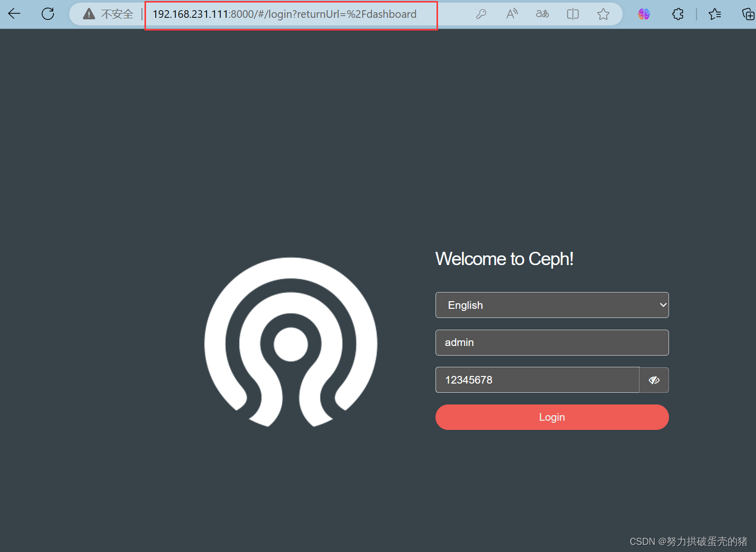Open the translate page icon
This screenshot has width=756, height=552.
point(542,14)
